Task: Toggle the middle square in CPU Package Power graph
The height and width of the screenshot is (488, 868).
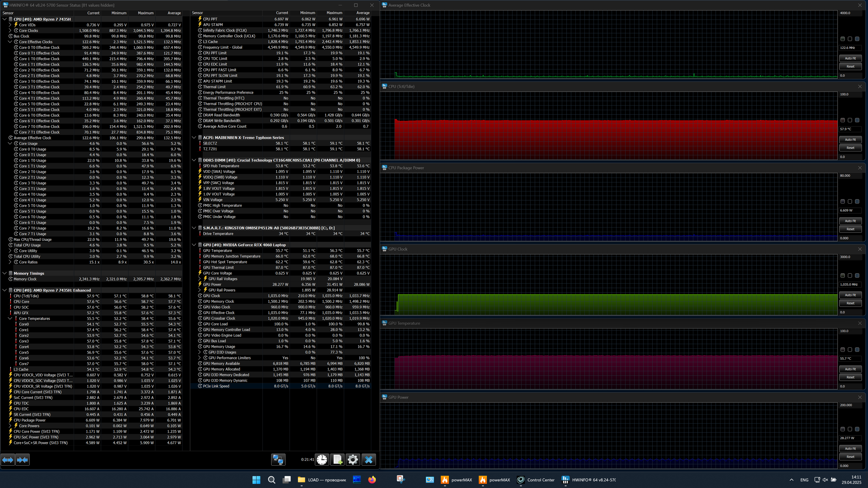Action: pyautogui.click(x=850, y=202)
